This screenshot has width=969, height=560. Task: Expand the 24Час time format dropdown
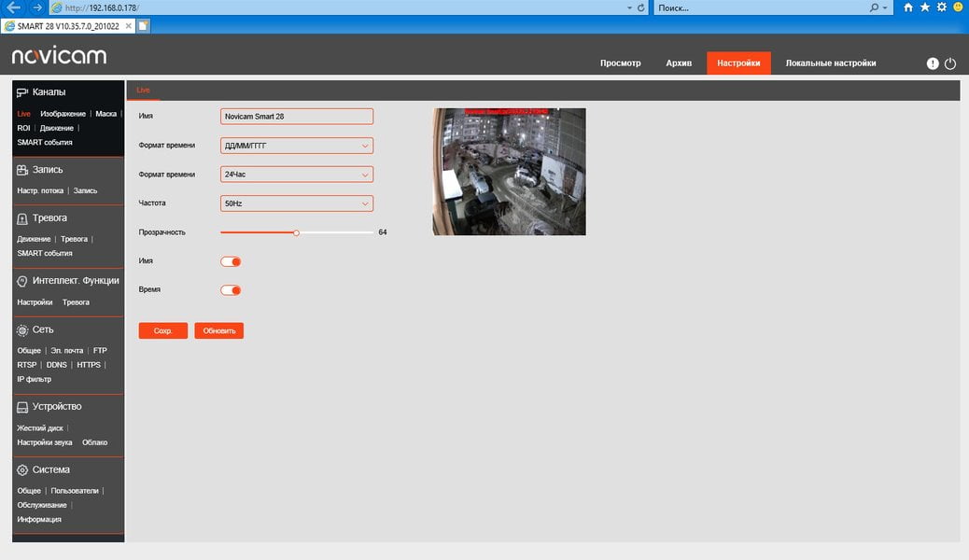(297, 175)
